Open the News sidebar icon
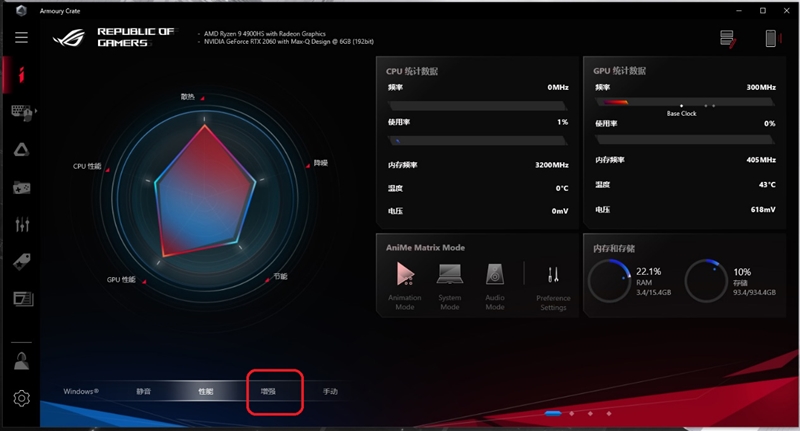This screenshot has height=431, width=800. [x=23, y=299]
